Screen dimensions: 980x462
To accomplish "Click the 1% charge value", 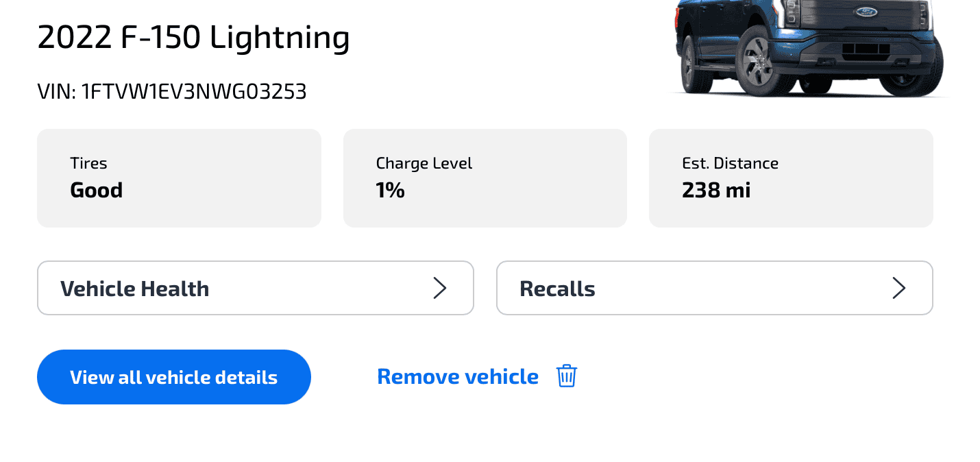I will pyautogui.click(x=390, y=190).
